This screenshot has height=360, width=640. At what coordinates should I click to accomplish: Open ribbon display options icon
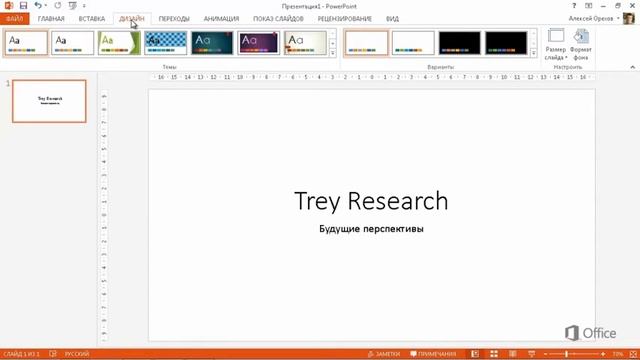point(589,6)
